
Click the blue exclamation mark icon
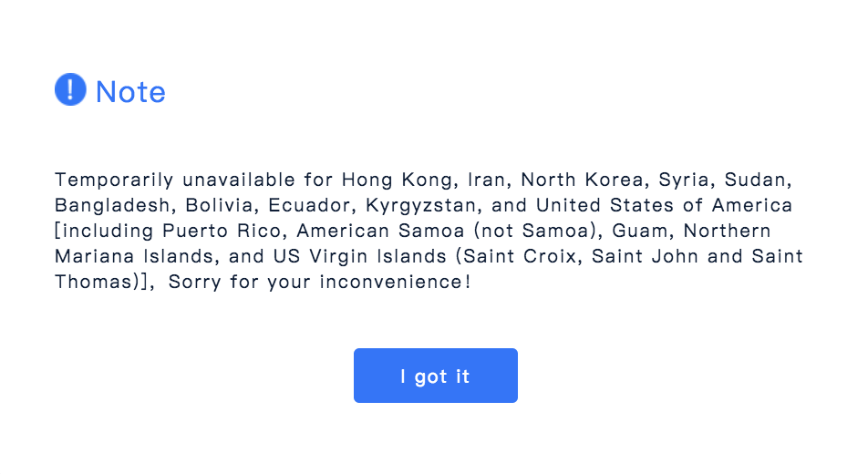tap(70, 89)
